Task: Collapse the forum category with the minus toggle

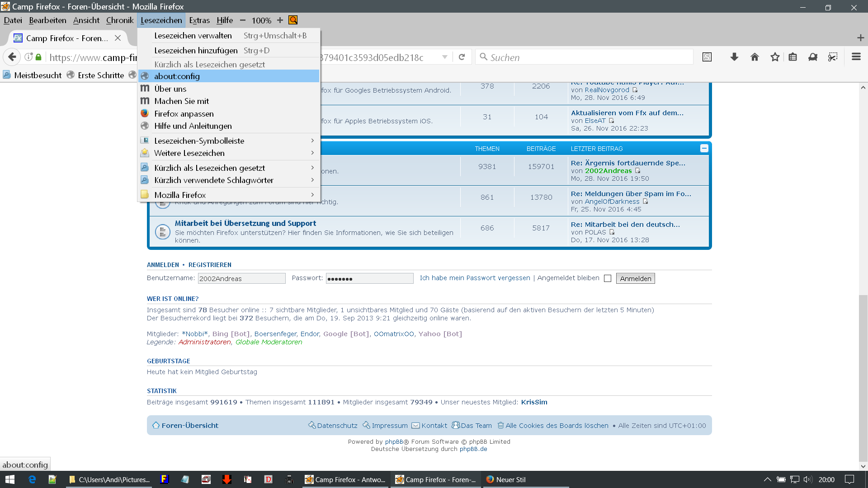Action: [x=704, y=148]
